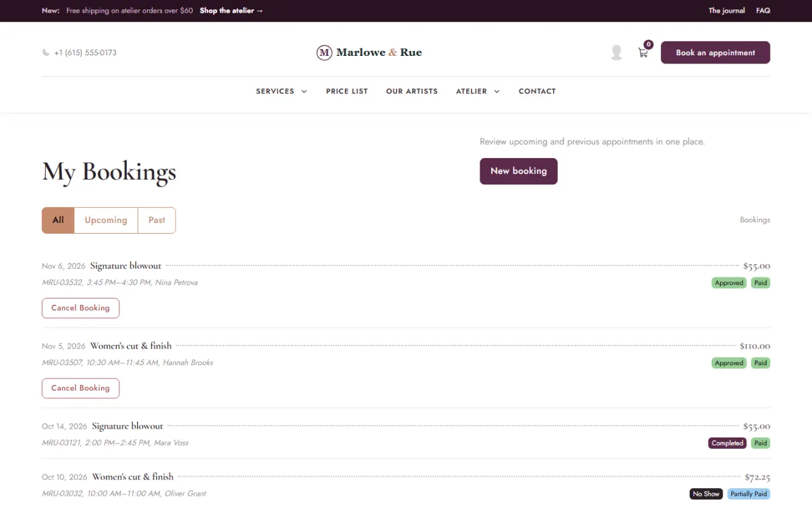Click the Approved badge for MRU-03532
812x508 pixels.
pos(729,283)
